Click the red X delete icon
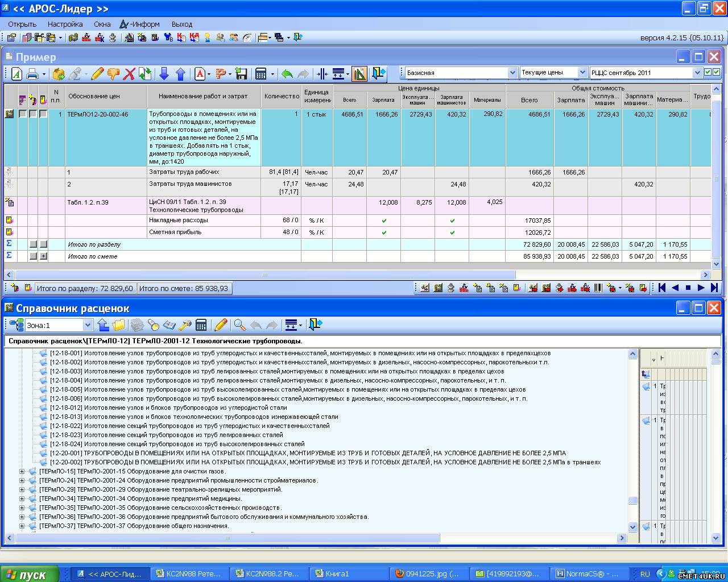This screenshot has width=728, height=582. click(x=129, y=74)
